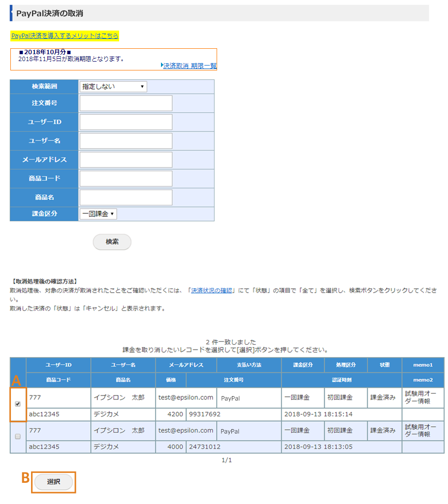
Task: Select the order number 99317692 cell
Action: pyautogui.click(x=234, y=414)
